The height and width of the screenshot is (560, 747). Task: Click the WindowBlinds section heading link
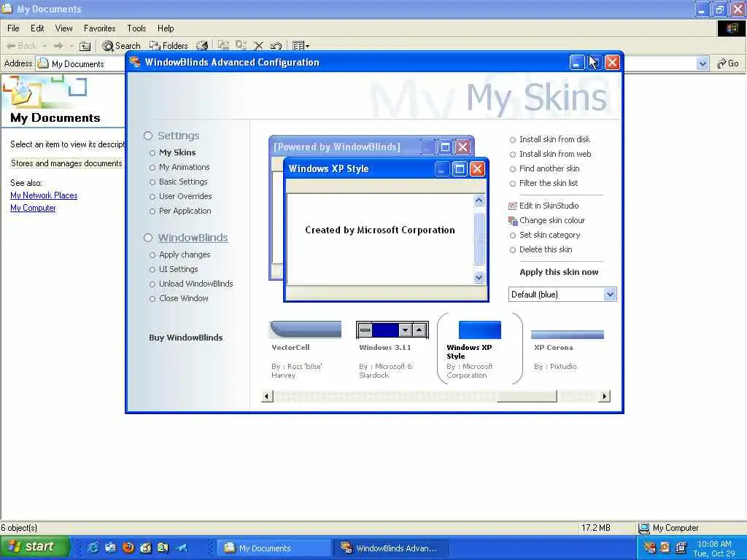click(193, 238)
